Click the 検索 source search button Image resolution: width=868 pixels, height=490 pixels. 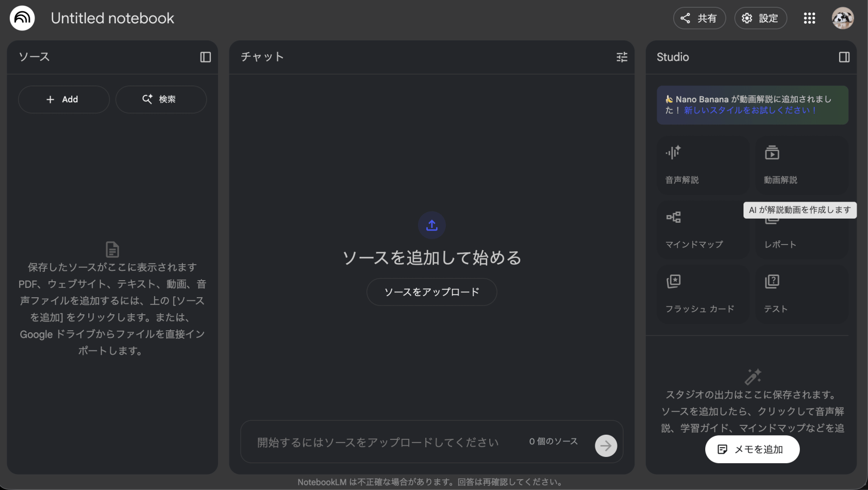pos(161,99)
